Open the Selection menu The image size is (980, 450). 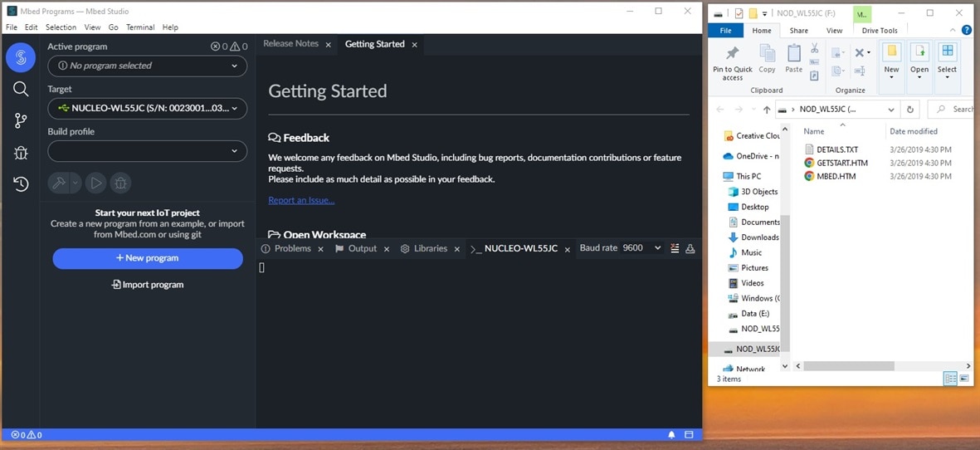pyautogui.click(x=61, y=27)
